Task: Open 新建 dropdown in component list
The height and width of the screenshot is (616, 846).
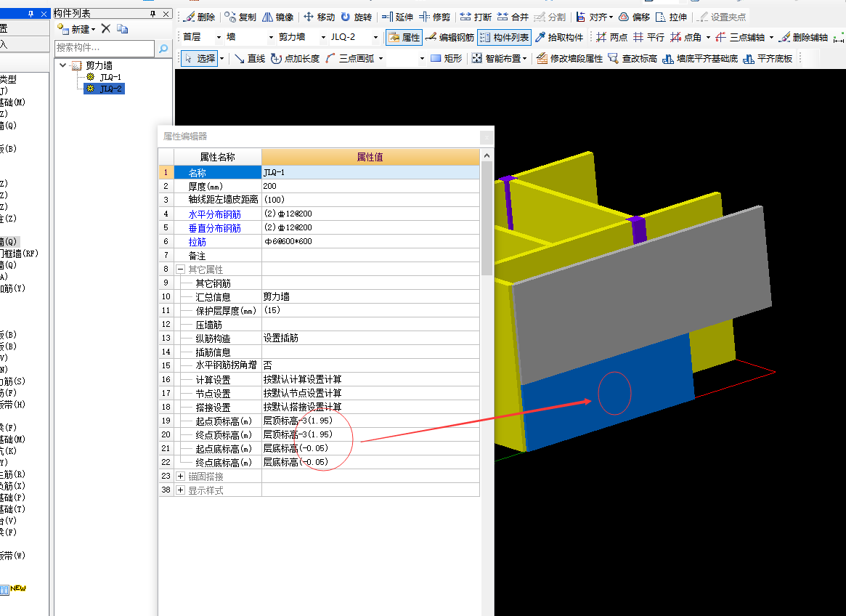Action: click(x=94, y=29)
